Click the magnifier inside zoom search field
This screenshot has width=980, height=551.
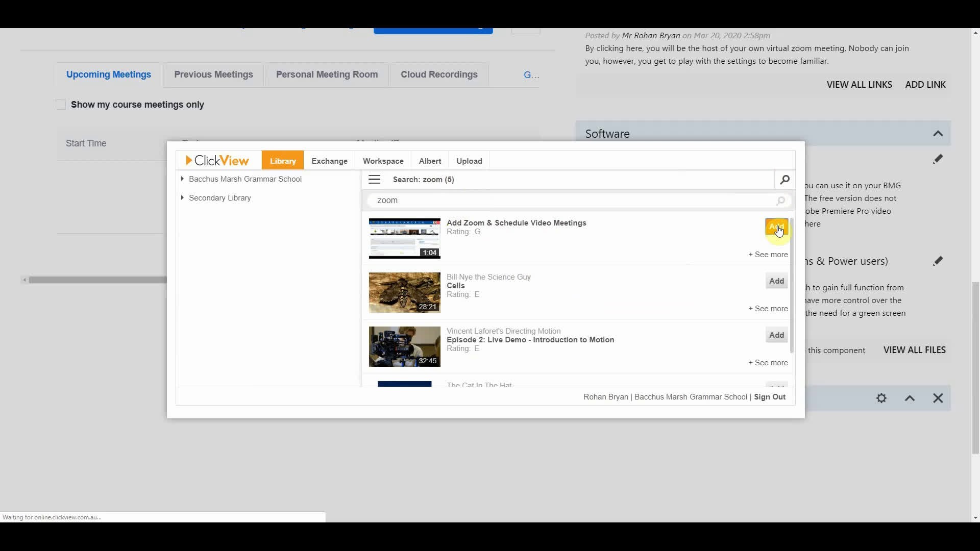click(x=780, y=201)
